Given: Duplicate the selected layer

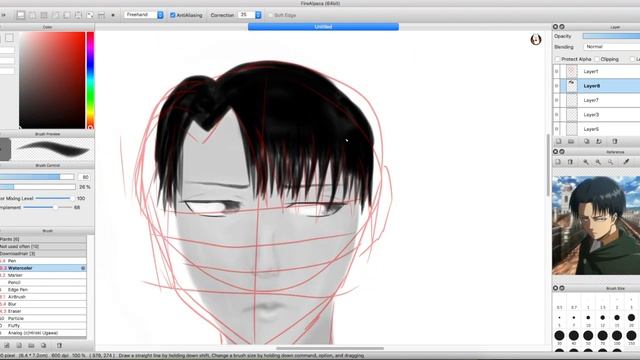Looking at the screenshot, I should [x=587, y=141].
